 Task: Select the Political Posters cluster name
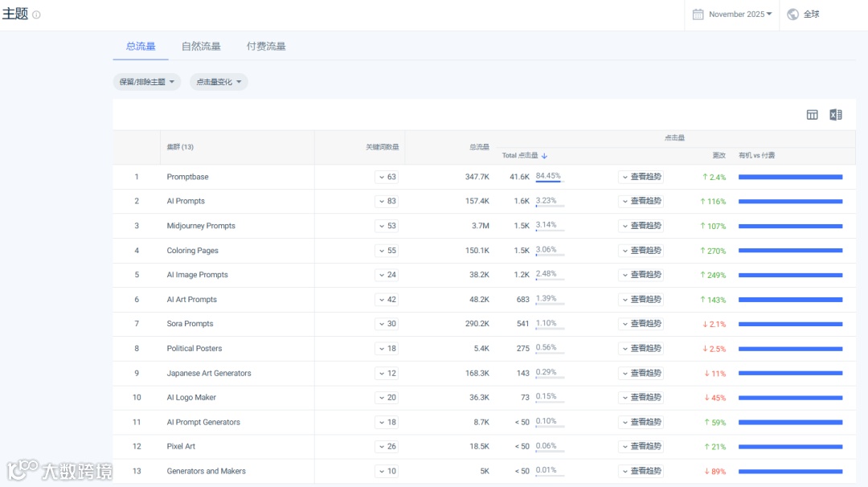point(194,348)
